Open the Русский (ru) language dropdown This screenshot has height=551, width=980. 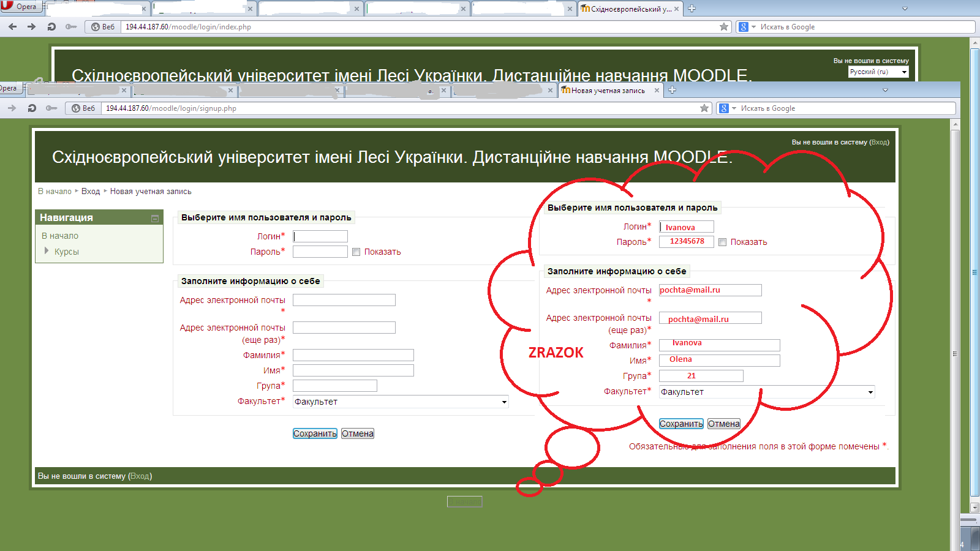coord(878,72)
